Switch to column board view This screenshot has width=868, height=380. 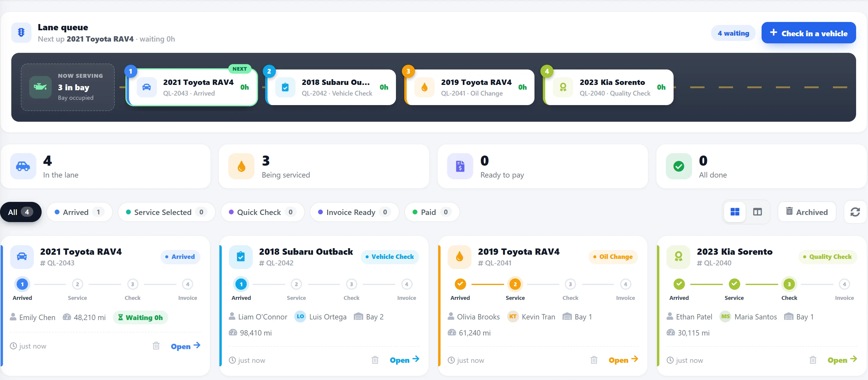tap(757, 212)
